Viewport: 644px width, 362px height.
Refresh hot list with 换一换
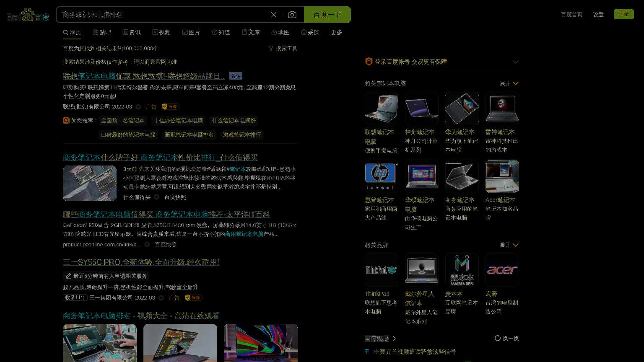tap(507, 338)
